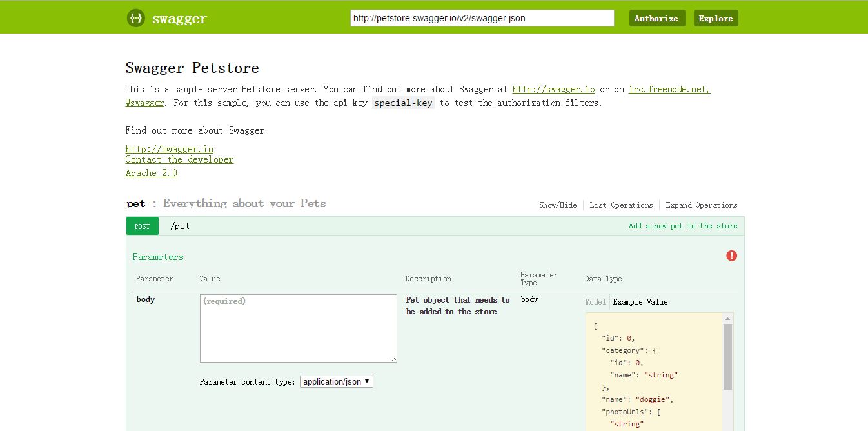868x431 pixels.
Task: Collapse the /pet operation path heading
Action: (x=180, y=226)
